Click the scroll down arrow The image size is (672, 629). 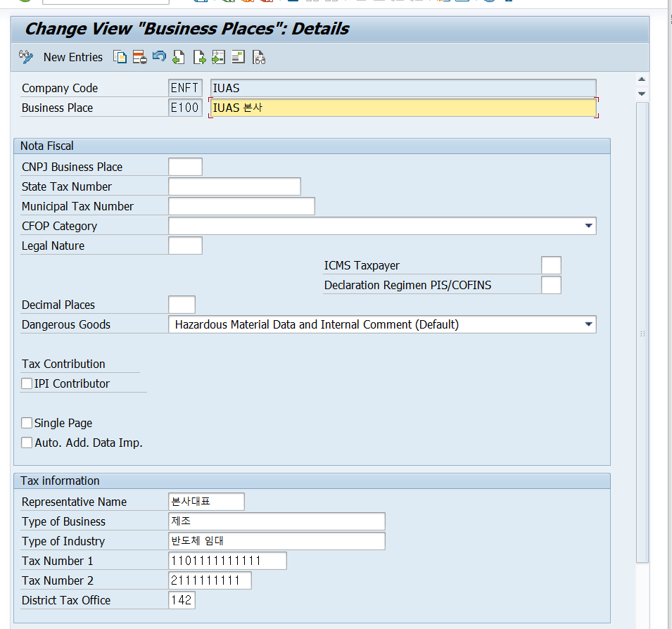642,94
